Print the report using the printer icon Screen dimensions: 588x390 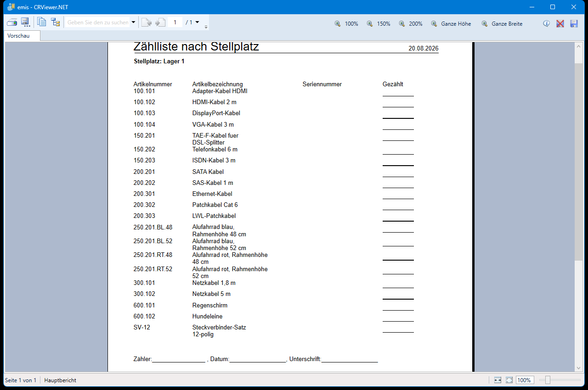click(12, 22)
